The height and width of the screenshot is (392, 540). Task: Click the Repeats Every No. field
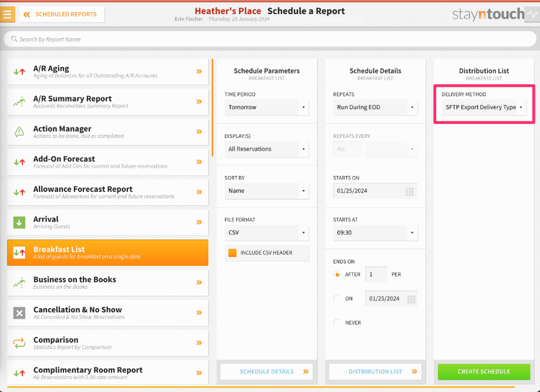(x=347, y=149)
